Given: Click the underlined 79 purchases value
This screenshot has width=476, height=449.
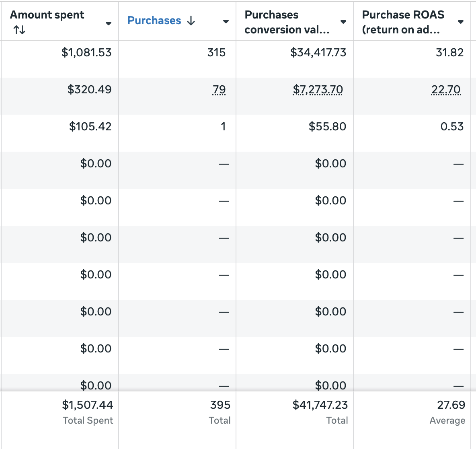Looking at the screenshot, I should [219, 89].
